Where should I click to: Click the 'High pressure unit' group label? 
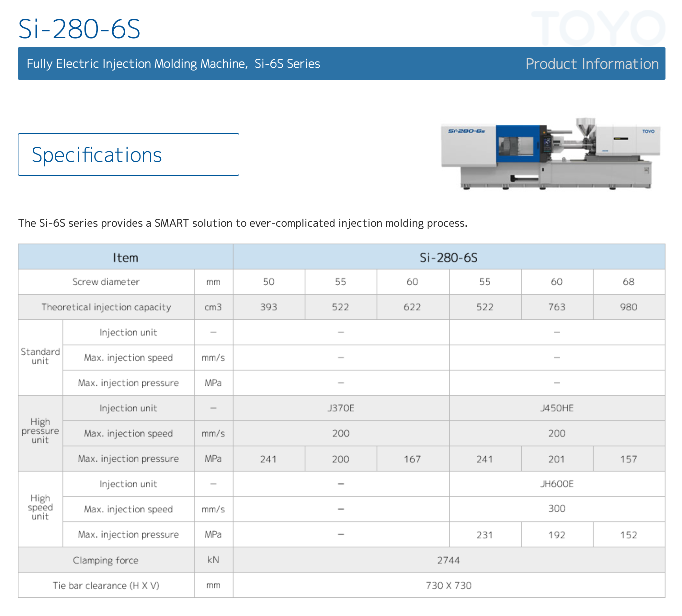pos(40,431)
